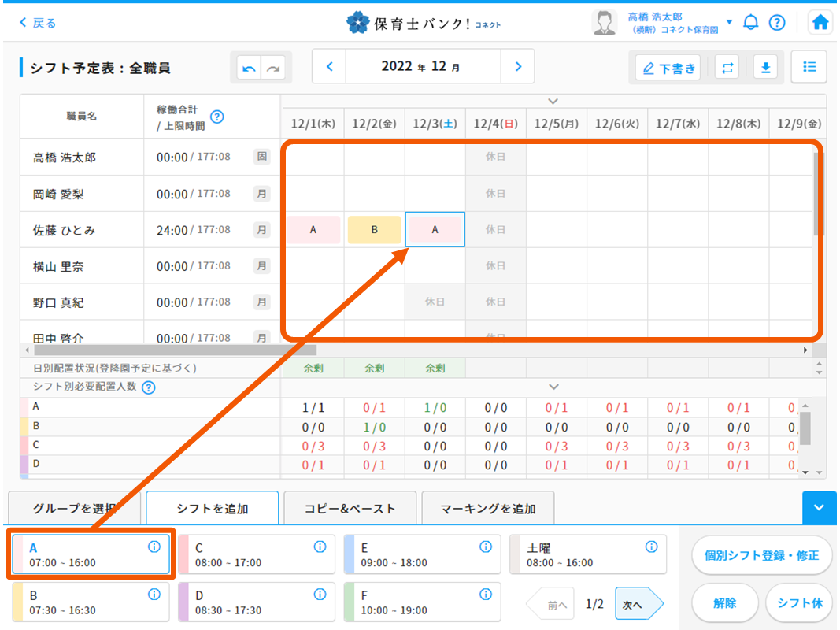The width and height of the screenshot is (840, 630).
Task: Select shift B 07:30~16:30 card
Action: 91,602
